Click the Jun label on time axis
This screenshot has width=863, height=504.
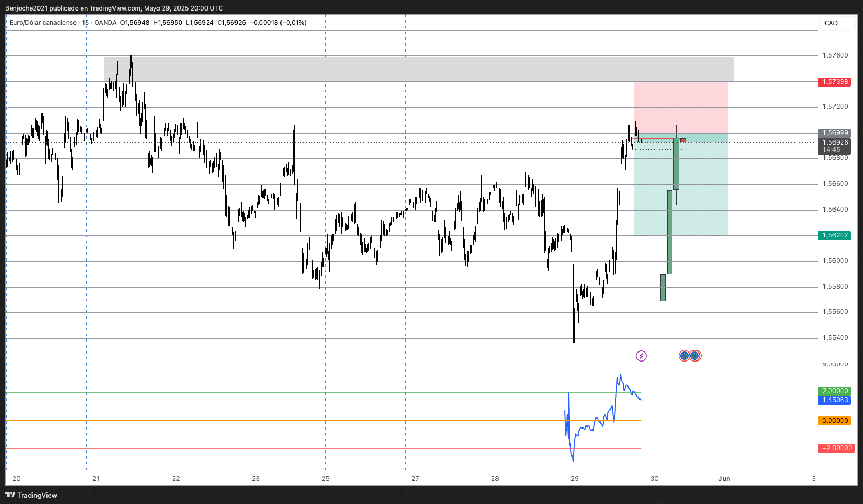click(x=724, y=479)
